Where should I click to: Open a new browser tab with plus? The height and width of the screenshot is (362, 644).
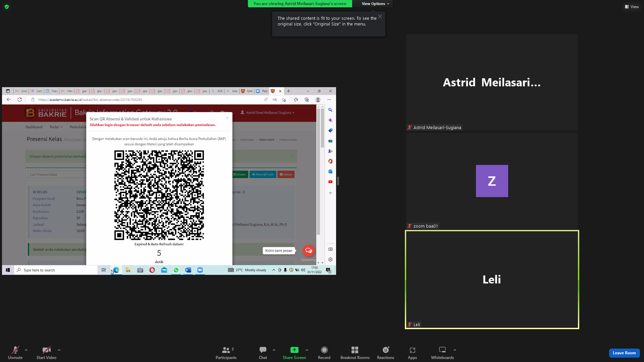288,91
